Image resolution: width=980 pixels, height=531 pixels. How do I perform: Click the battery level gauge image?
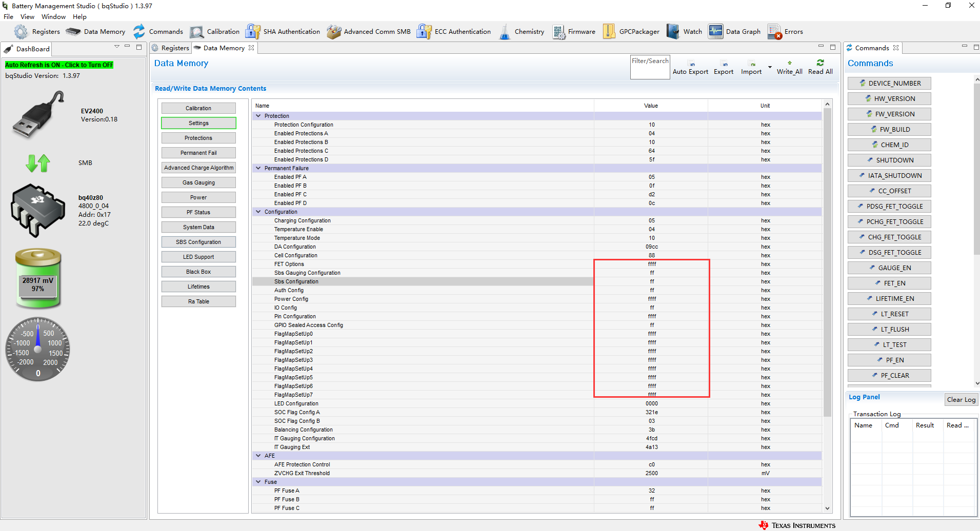[x=38, y=278]
